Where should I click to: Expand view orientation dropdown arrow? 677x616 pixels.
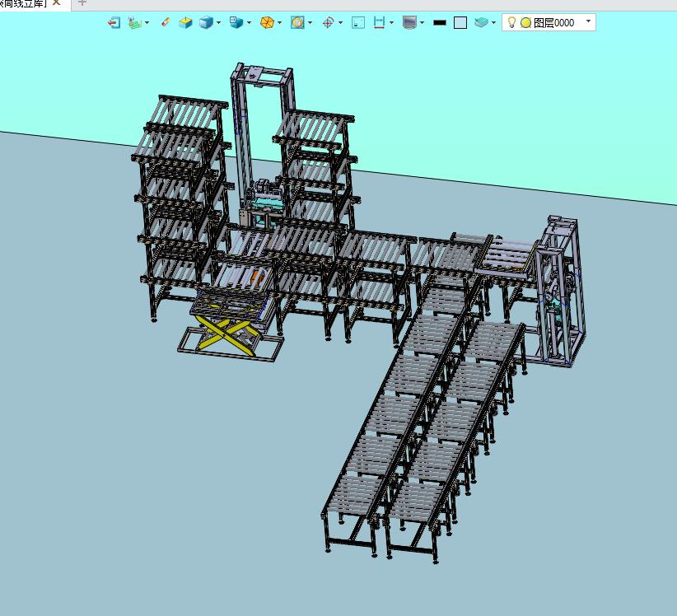click(249, 22)
